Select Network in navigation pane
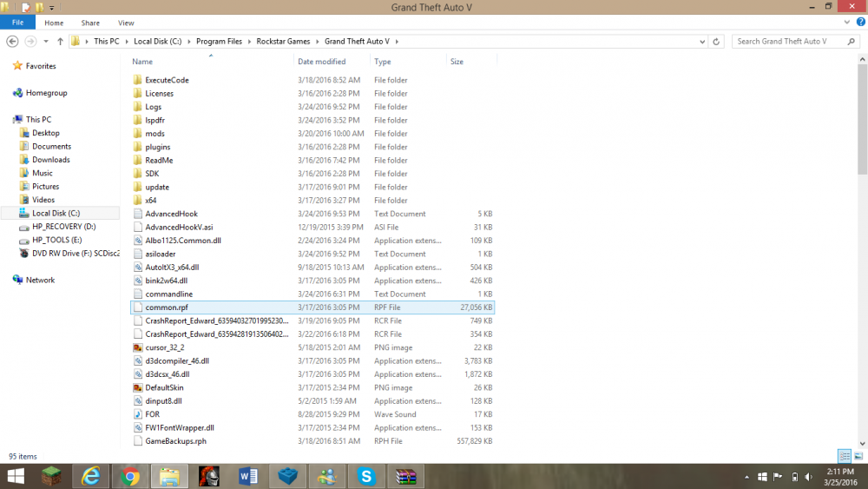Viewport: 868px width, 489px height. (x=40, y=281)
